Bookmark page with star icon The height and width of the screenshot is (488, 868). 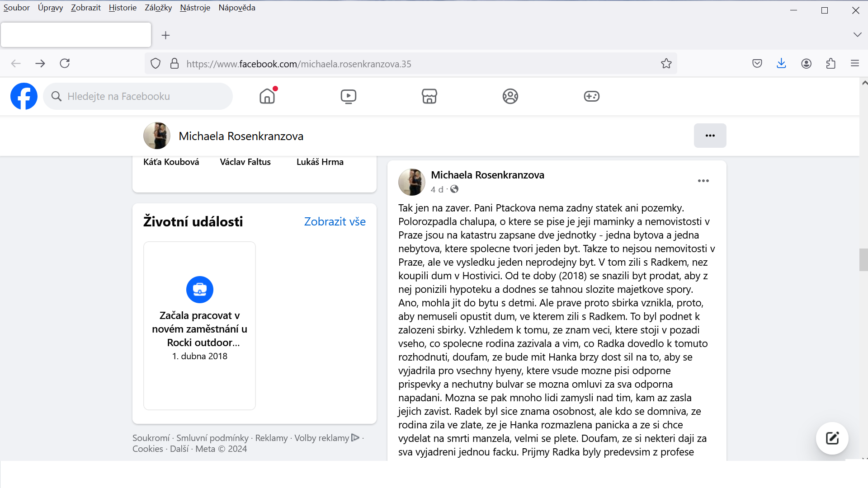666,64
